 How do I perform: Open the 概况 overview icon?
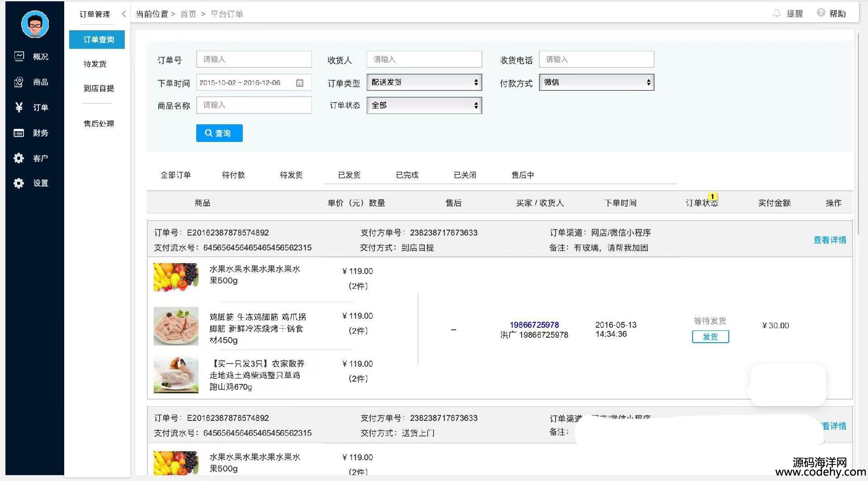click(x=19, y=56)
